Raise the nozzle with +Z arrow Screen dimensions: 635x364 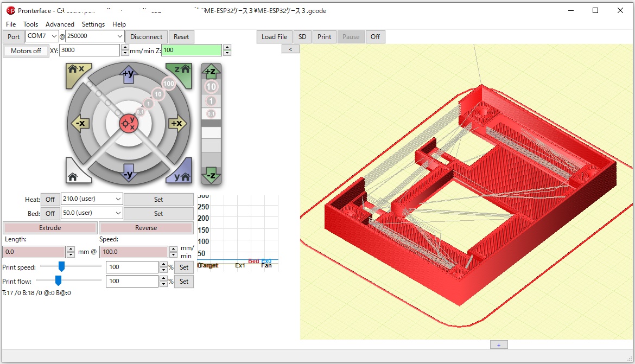[211, 72]
